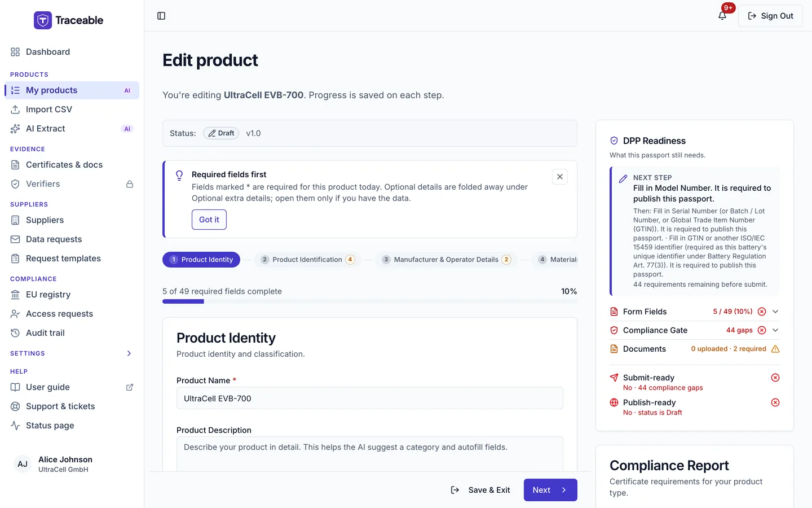Click the Submit-ready red X icon
Screen dimensions: 812x508
pyautogui.click(x=775, y=378)
